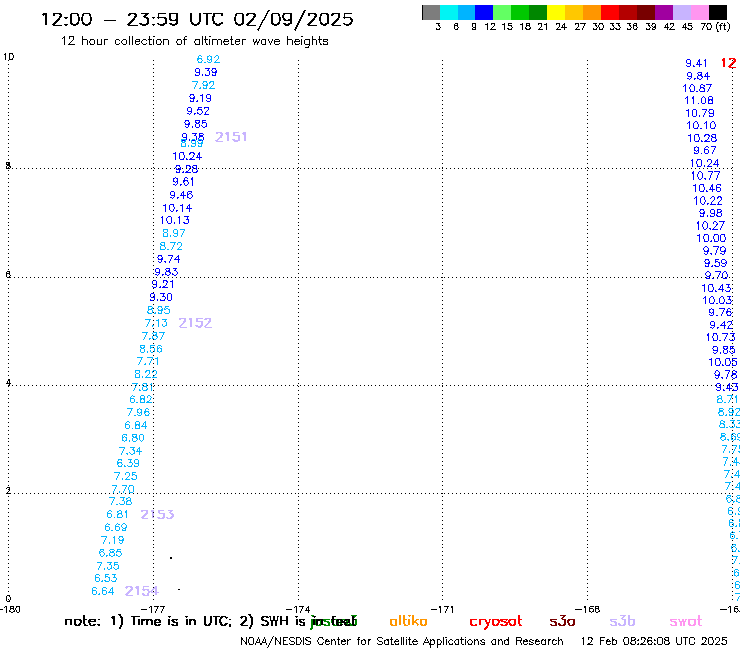Select the 's3a' satellite legend label
740x650 pixels.
[562, 621]
